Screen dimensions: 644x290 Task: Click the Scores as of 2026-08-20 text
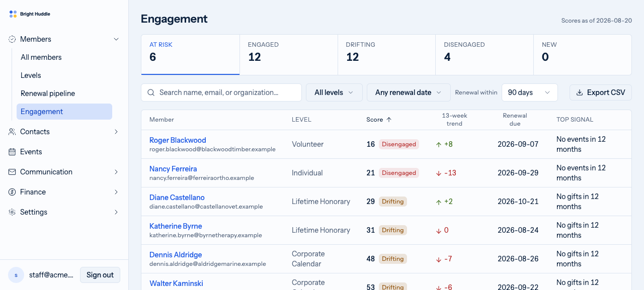pyautogui.click(x=597, y=21)
